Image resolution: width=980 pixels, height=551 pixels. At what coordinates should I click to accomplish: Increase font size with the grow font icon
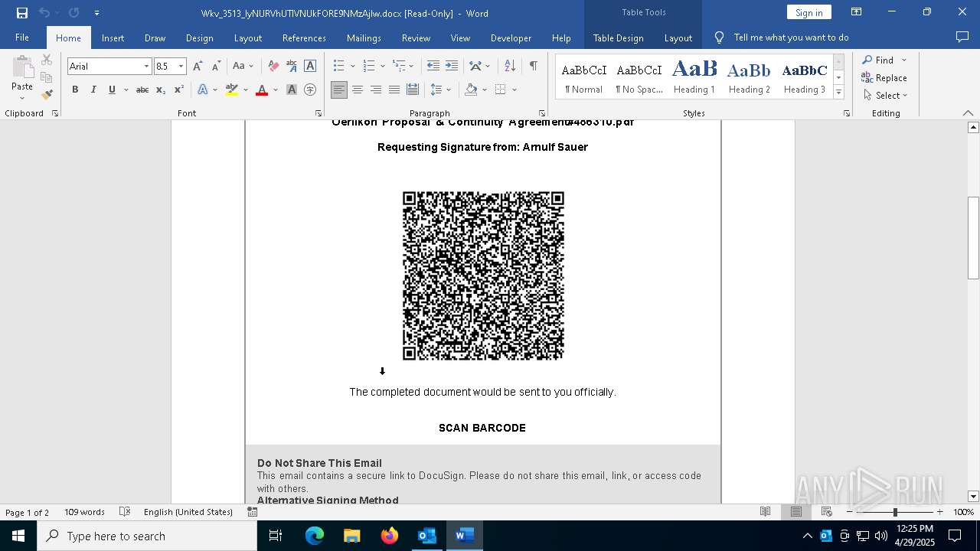tap(198, 67)
